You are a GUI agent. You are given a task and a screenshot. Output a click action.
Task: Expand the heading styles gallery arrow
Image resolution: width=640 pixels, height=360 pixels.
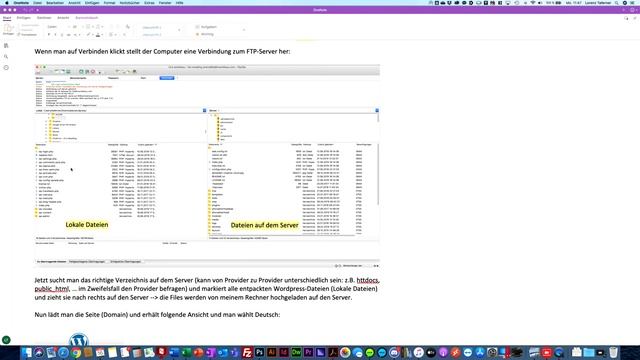[179, 30]
